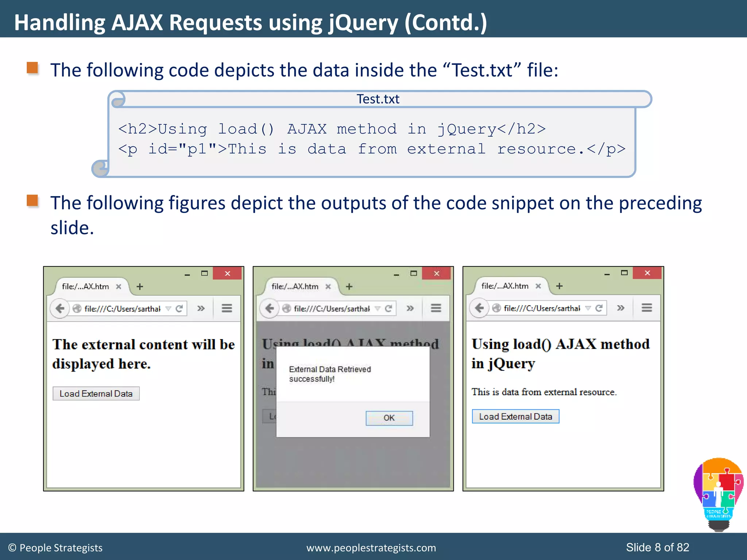Show toolbar overflow chevrons in middle browser

click(x=410, y=308)
